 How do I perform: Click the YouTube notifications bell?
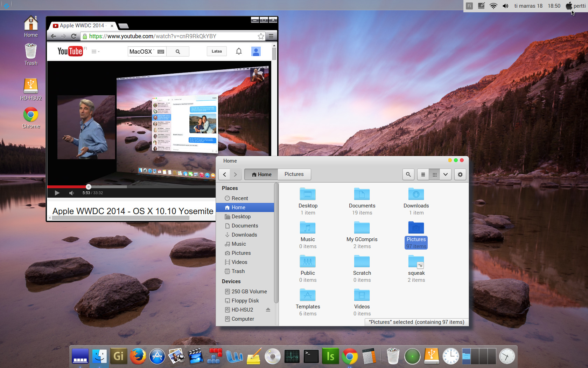pos(239,52)
